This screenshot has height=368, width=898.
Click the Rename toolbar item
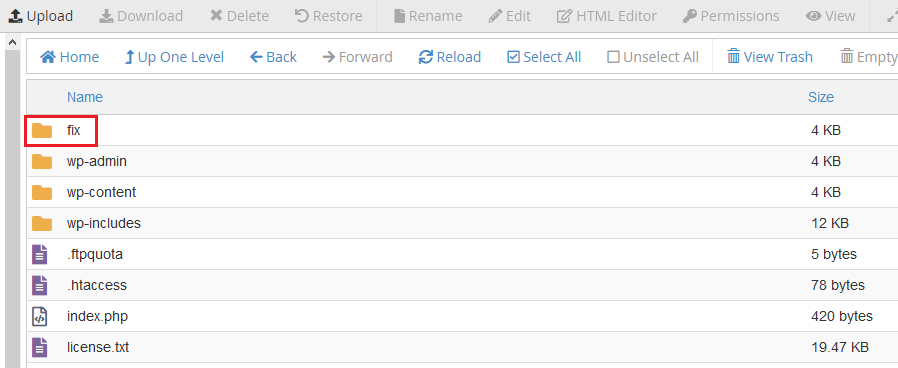coord(430,16)
